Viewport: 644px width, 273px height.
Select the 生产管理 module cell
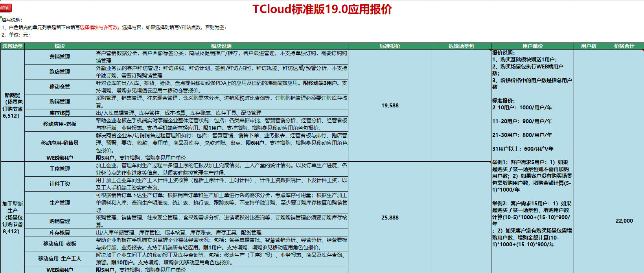point(60,203)
